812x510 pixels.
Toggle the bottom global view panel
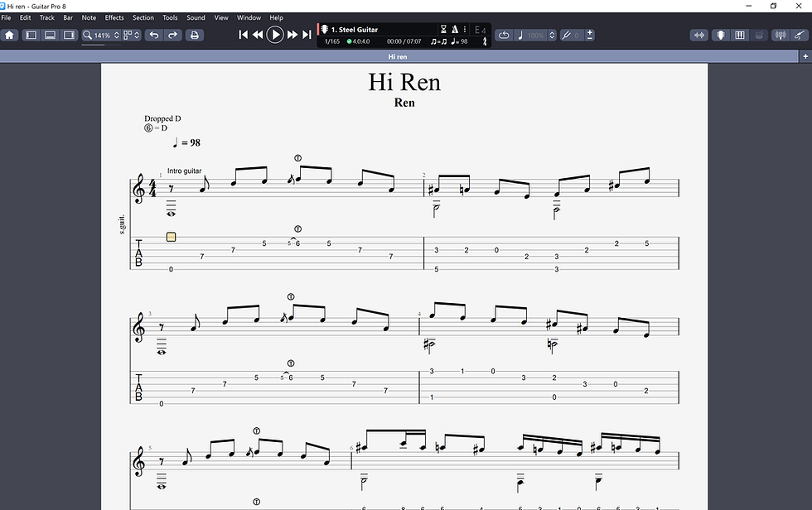click(x=51, y=35)
